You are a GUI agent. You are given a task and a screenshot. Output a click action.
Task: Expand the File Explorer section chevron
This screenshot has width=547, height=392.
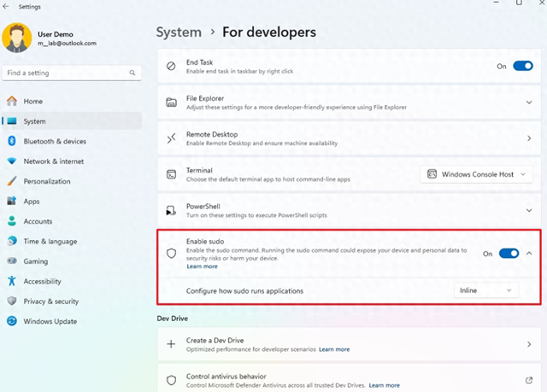(x=529, y=102)
